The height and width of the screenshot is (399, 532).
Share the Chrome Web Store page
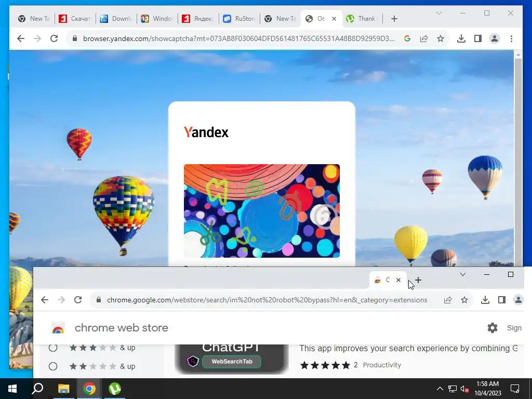tap(448, 300)
